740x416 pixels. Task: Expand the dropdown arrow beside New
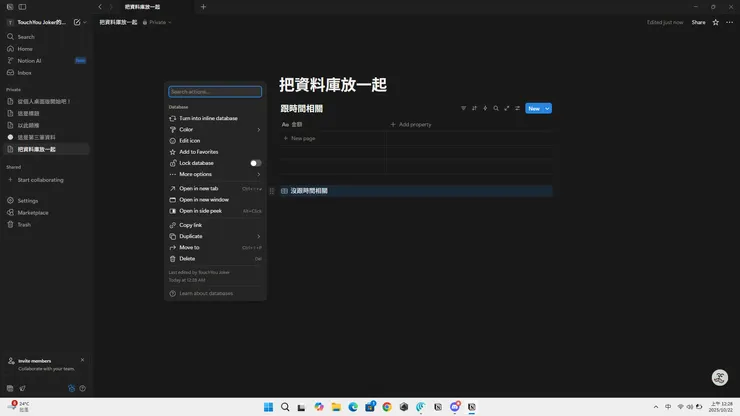pyautogui.click(x=547, y=109)
